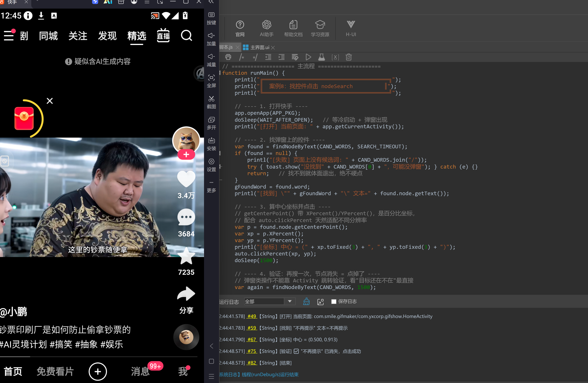Image resolution: width=588 pixels, height=383 pixels.
Task: Switch to the 主界面.ui tab
Action: 259,47
